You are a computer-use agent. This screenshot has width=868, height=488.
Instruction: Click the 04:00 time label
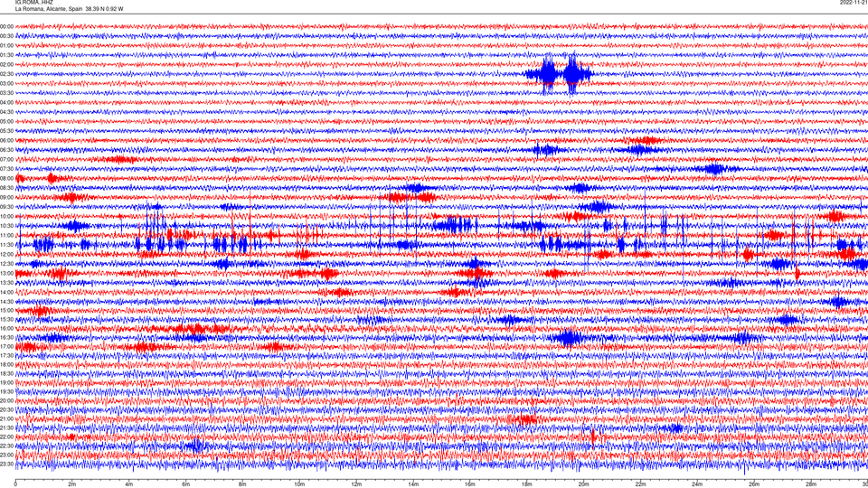pos(6,102)
